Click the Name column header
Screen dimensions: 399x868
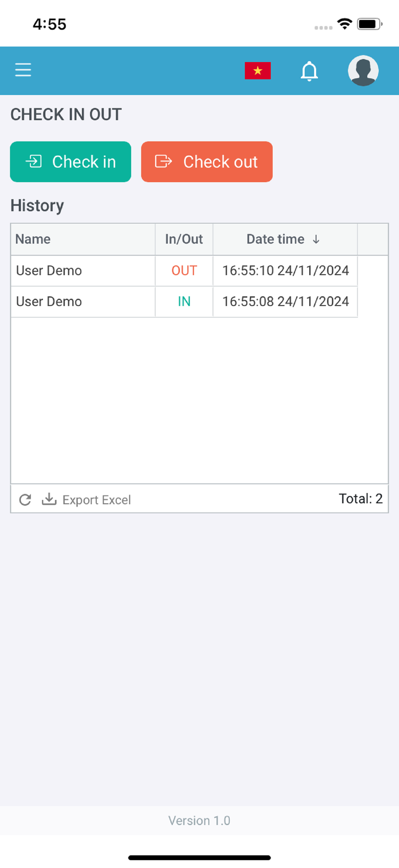point(83,239)
